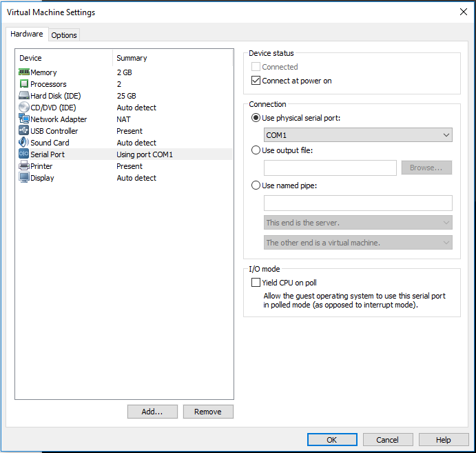The image size is (476, 453).
Task: Select the Sound Card speaker icon
Action: tap(23, 143)
